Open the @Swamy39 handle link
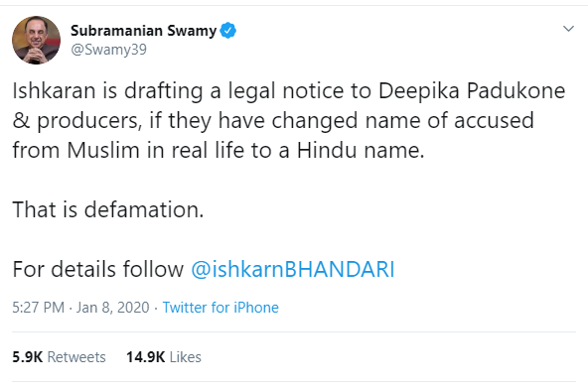 pos(108,50)
